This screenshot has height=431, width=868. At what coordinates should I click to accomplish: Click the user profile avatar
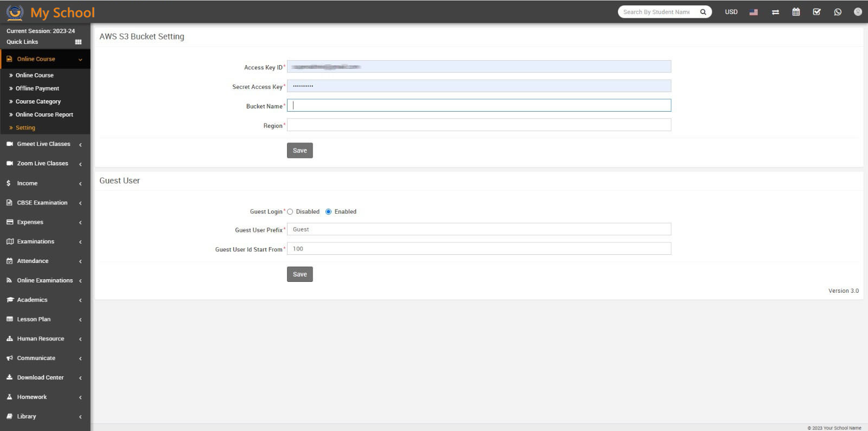(858, 12)
